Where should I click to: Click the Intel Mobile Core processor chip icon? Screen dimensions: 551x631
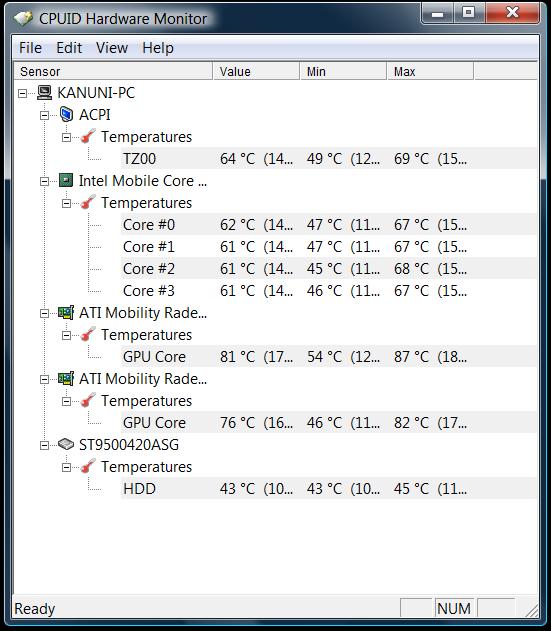tap(66, 180)
